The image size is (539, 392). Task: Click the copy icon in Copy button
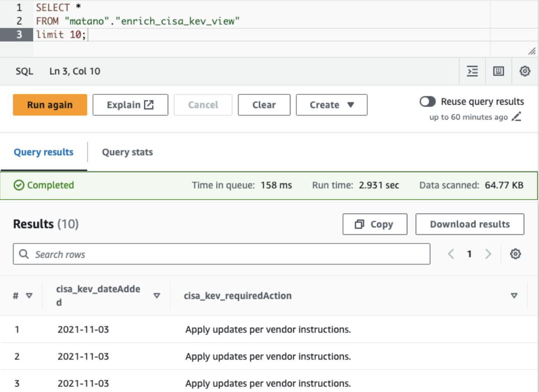click(x=359, y=224)
